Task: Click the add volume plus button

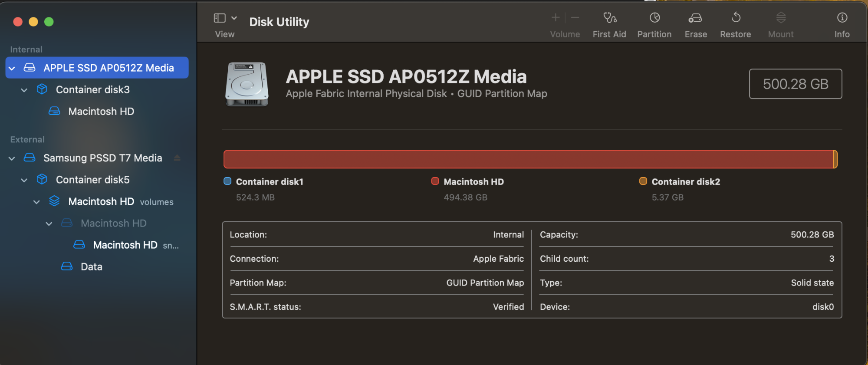Action: click(x=556, y=18)
